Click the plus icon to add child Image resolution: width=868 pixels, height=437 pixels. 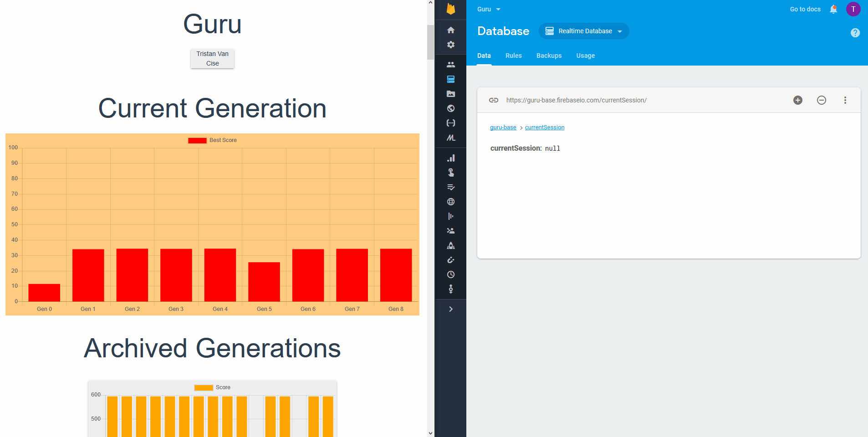tap(798, 100)
